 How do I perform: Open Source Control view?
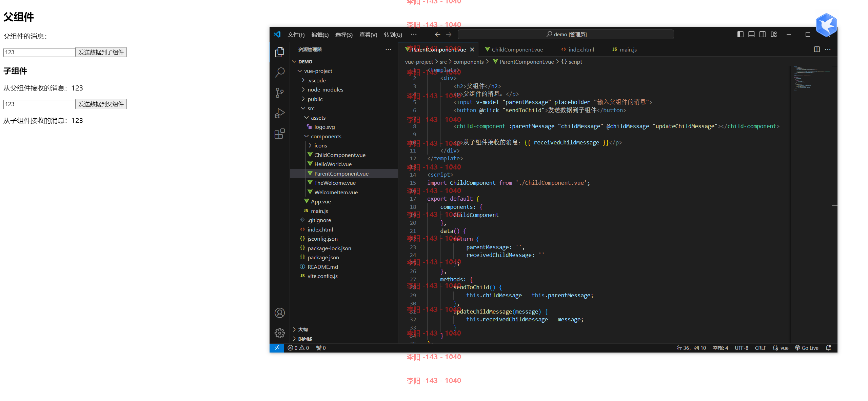(279, 93)
